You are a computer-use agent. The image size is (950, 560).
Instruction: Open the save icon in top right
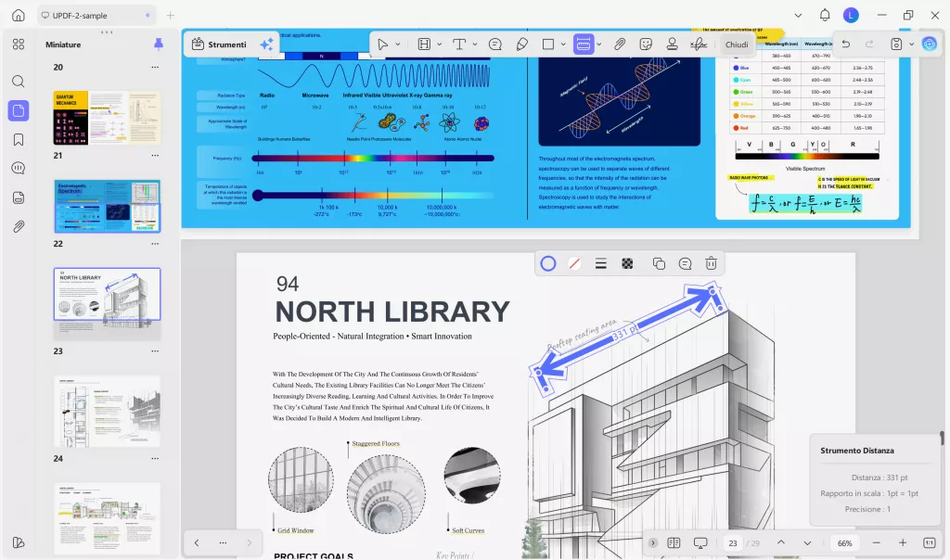[x=896, y=45]
